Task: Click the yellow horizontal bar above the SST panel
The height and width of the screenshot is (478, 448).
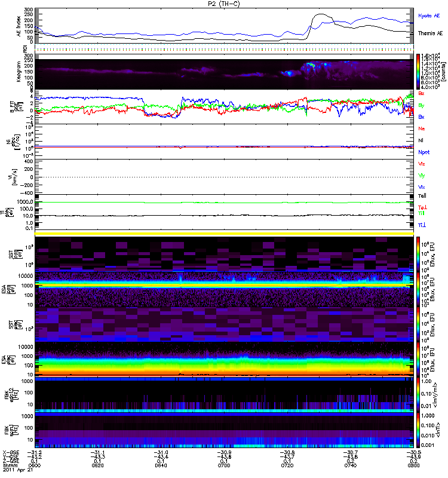Action: (x=224, y=233)
